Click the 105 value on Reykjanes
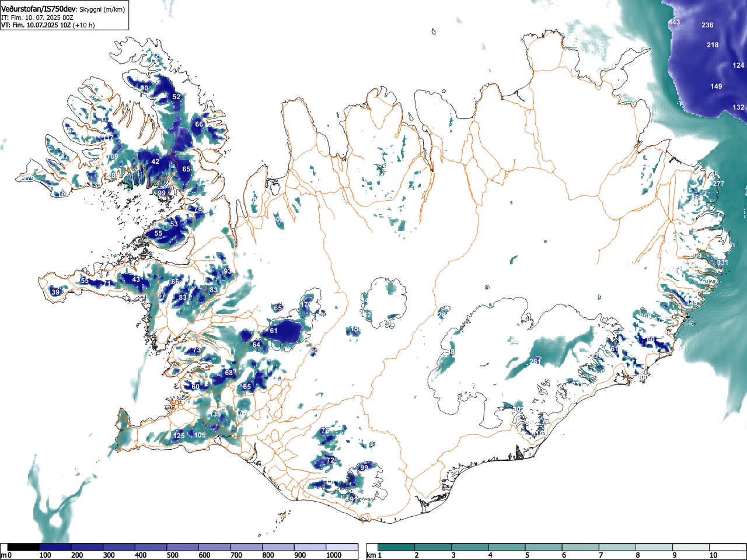 pyautogui.click(x=200, y=435)
